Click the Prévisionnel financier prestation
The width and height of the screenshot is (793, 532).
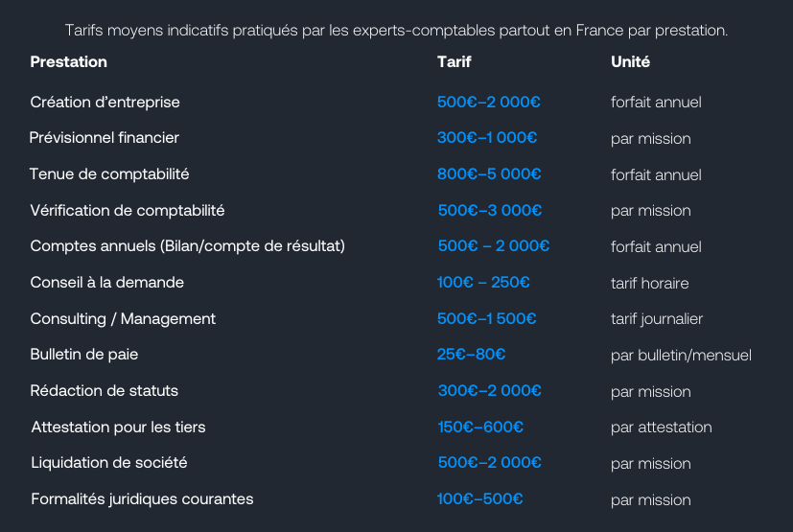point(105,137)
